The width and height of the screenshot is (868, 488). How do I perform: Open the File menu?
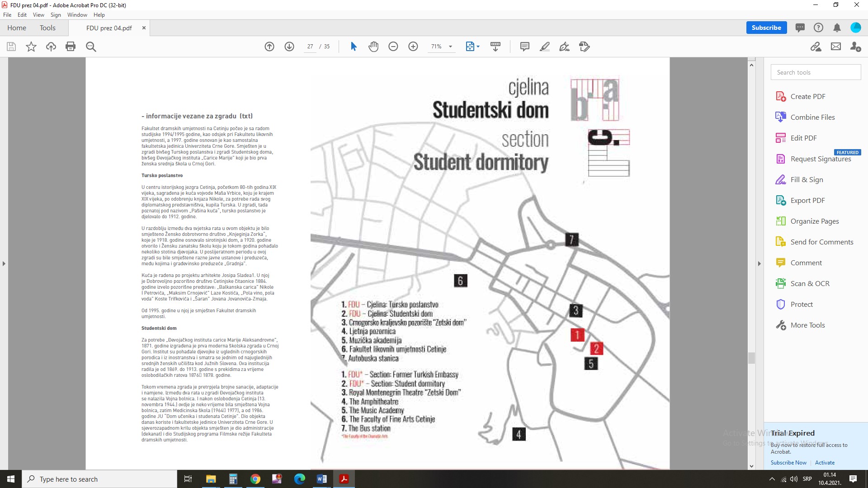pyautogui.click(x=7, y=15)
